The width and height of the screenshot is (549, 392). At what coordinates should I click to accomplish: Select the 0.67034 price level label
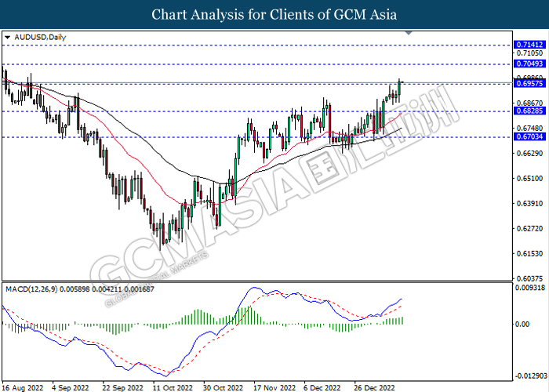tap(529, 136)
